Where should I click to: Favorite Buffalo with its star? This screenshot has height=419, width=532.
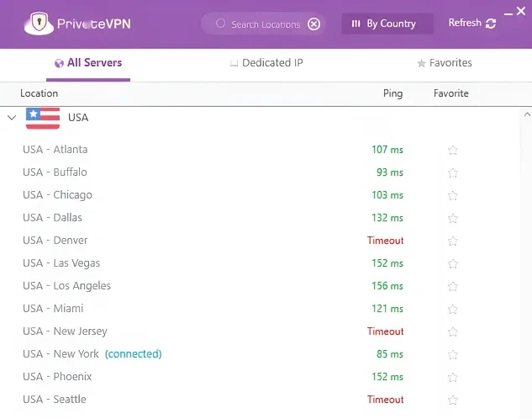tap(453, 172)
